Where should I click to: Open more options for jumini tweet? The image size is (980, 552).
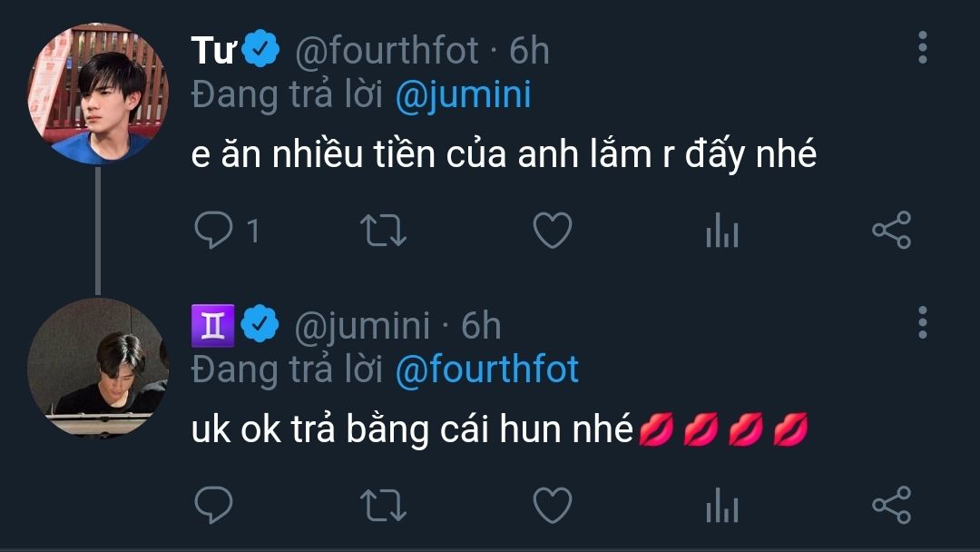coord(922,322)
